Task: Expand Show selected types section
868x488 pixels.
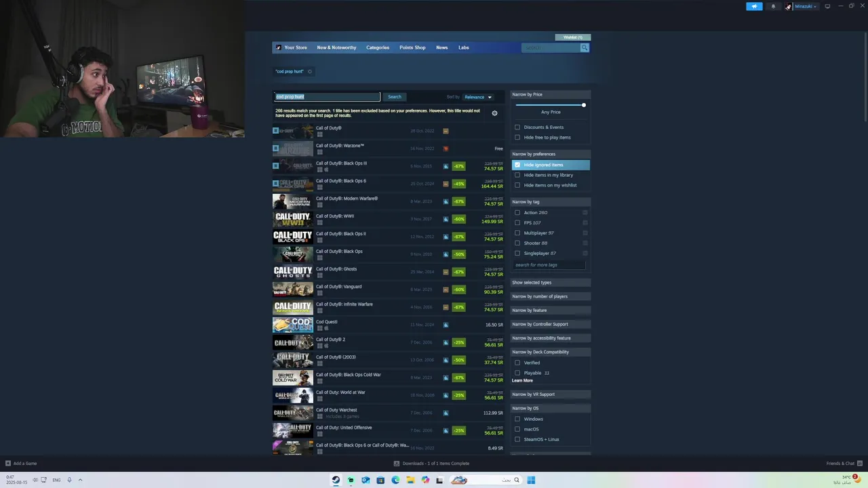Action: tap(550, 283)
